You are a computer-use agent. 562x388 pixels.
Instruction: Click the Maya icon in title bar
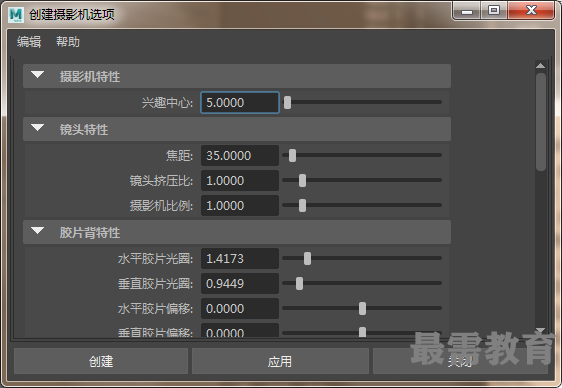[x=16, y=15]
